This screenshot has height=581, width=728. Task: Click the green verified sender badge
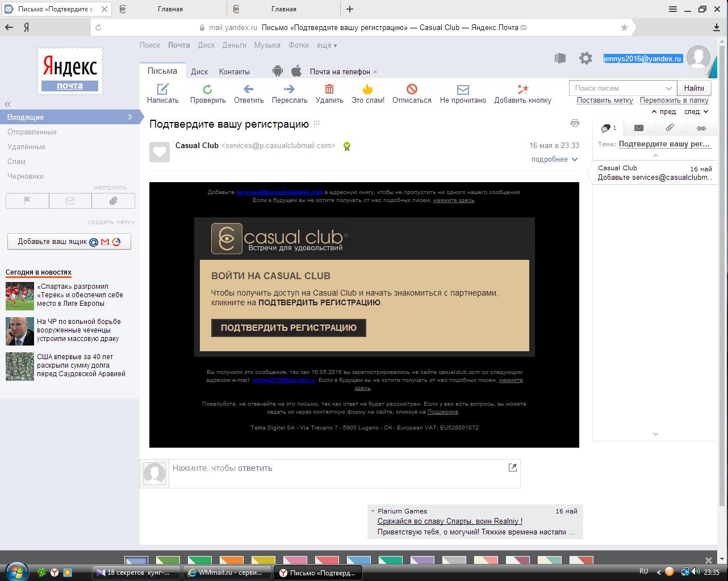click(347, 146)
